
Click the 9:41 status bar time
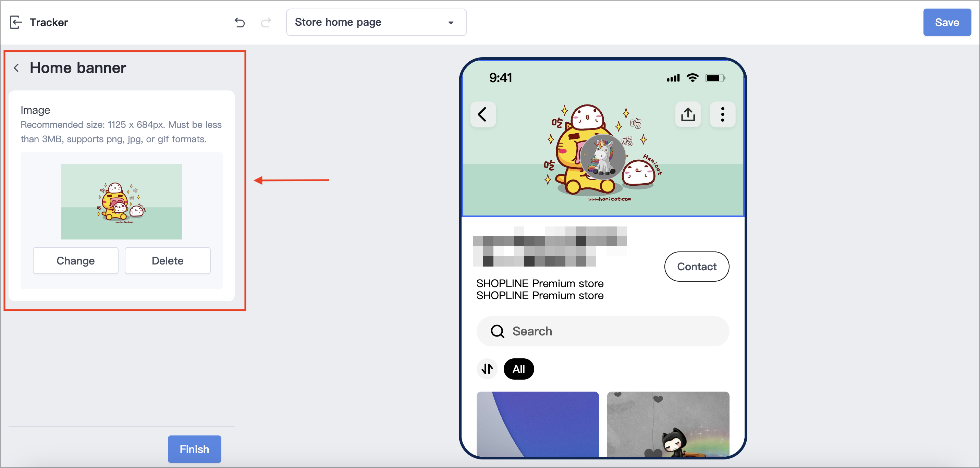[x=500, y=78]
